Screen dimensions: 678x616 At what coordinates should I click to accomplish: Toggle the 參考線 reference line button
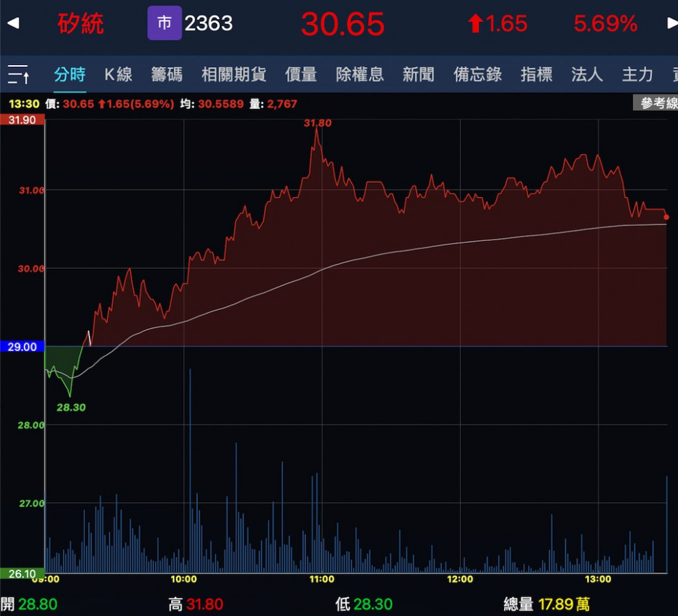[655, 103]
